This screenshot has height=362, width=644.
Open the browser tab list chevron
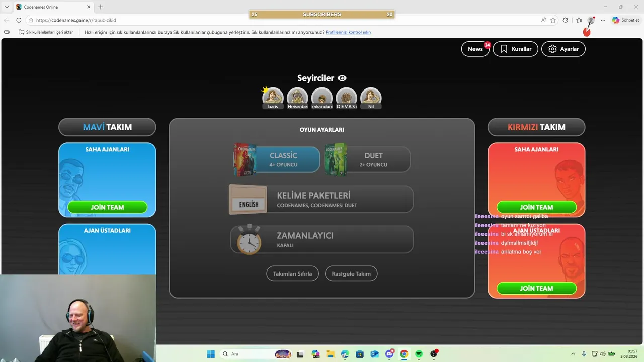click(x=6, y=7)
